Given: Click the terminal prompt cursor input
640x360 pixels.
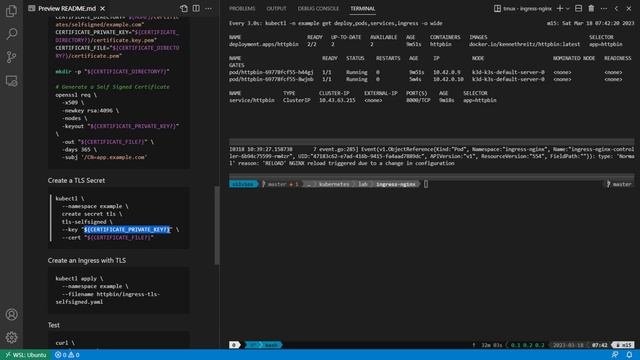Looking at the screenshot, I should point(426,184).
